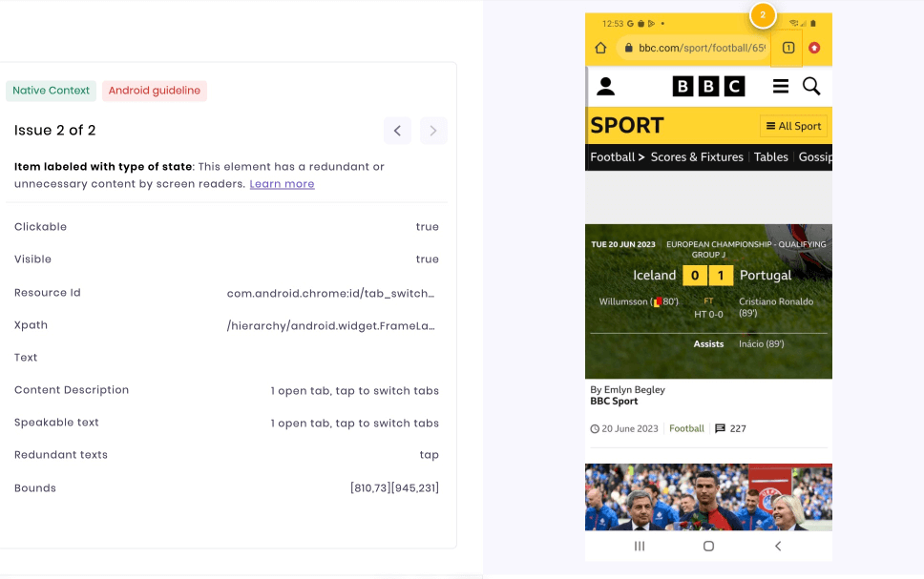The image size is (924, 579).
Task: Tap the Assists label
Action: pos(708,344)
